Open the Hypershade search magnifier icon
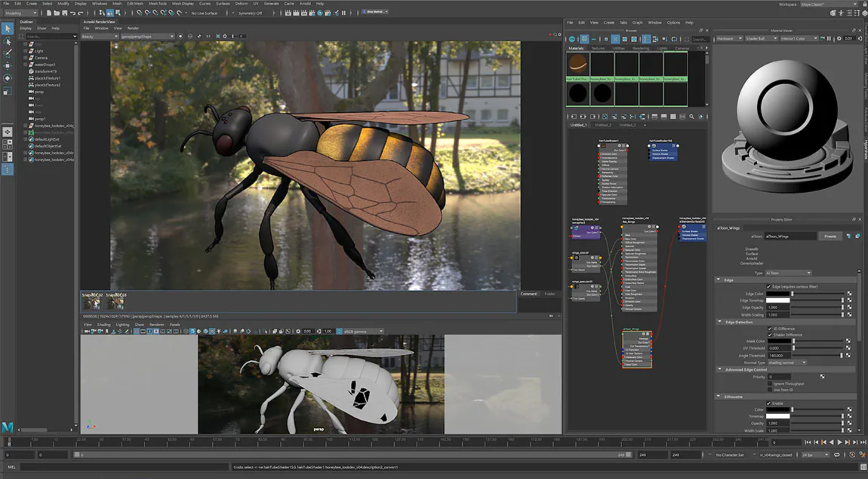This screenshot has height=479, width=868. point(692,117)
